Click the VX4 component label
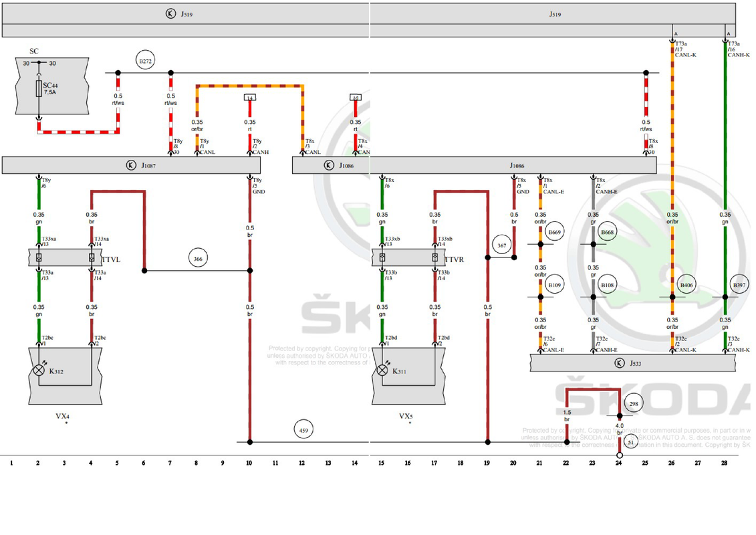 point(62,416)
